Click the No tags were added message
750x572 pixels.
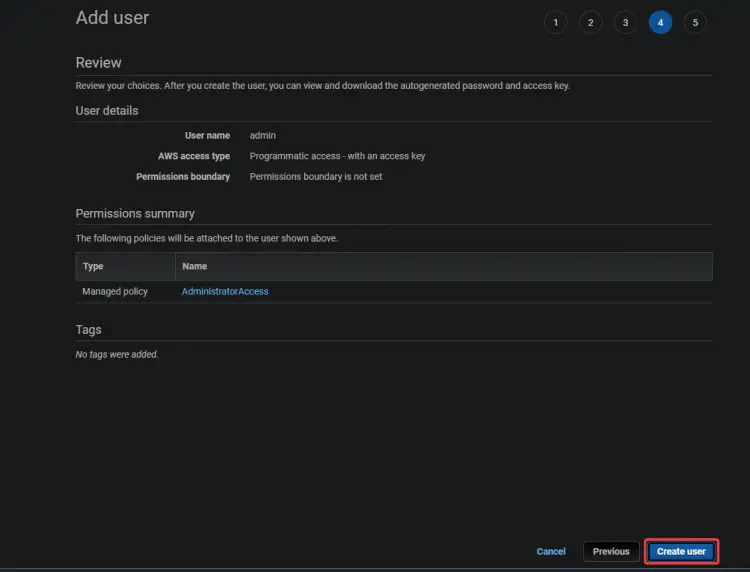[x=117, y=354]
